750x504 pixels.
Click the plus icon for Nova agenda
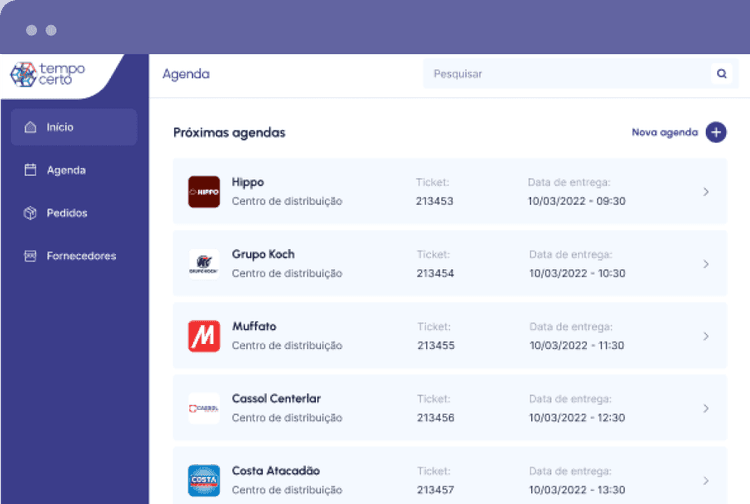pos(716,132)
